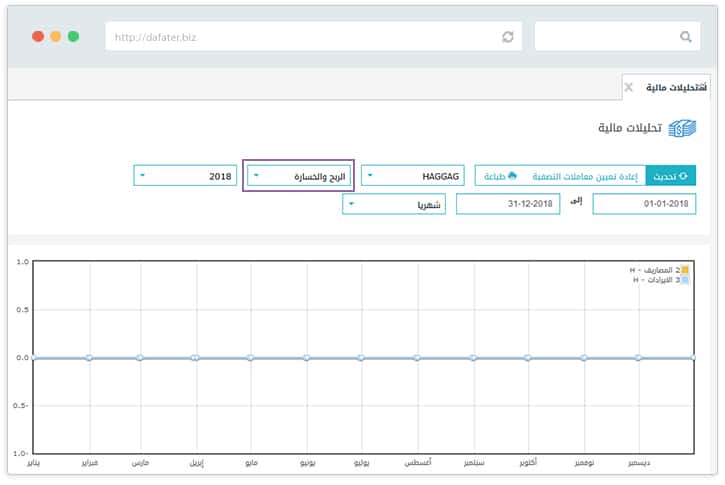The height and width of the screenshot is (485, 725).
Task: Click the money icon beside تحليلات مالية heading
Action: pyautogui.click(x=682, y=128)
